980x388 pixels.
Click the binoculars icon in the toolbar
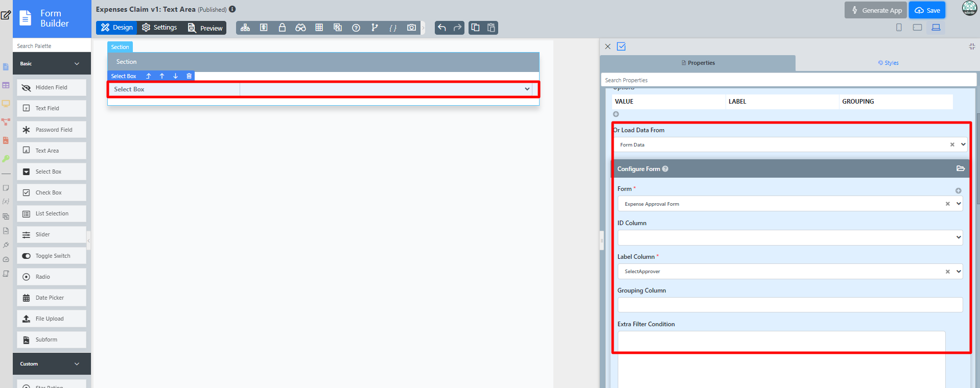pyautogui.click(x=300, y=28)
